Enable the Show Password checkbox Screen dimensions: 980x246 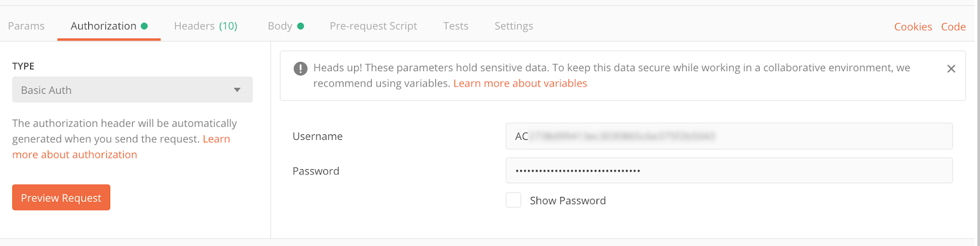tap(513, 200)
